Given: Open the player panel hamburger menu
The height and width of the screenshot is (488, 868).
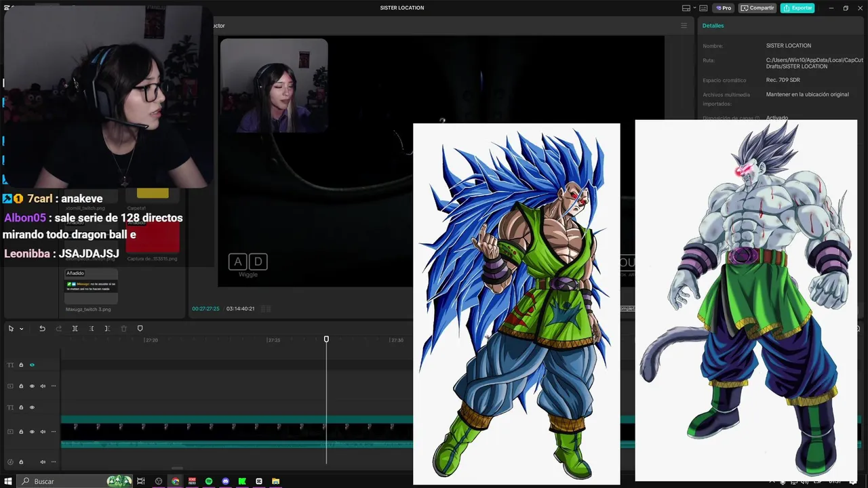Looking at the screenshot, I should coord(684,26).
